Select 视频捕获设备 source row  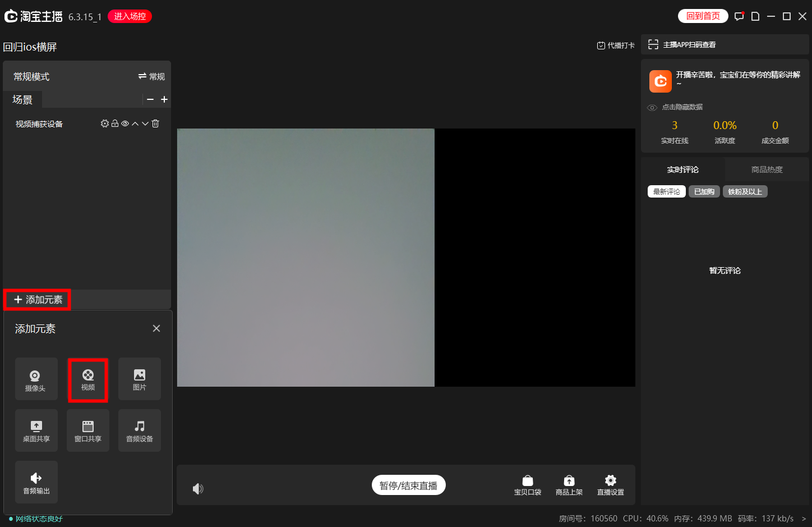(x=87, y=123)
